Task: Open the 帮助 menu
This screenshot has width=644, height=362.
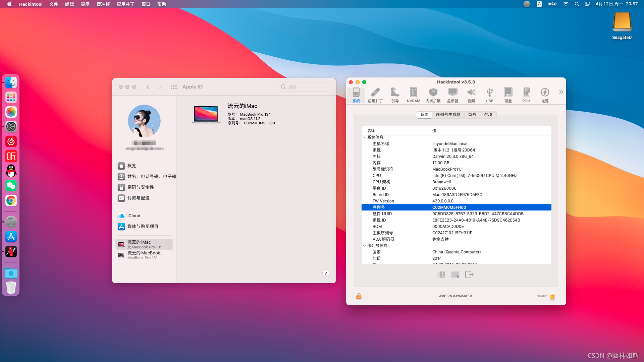Action: point(162,4)
